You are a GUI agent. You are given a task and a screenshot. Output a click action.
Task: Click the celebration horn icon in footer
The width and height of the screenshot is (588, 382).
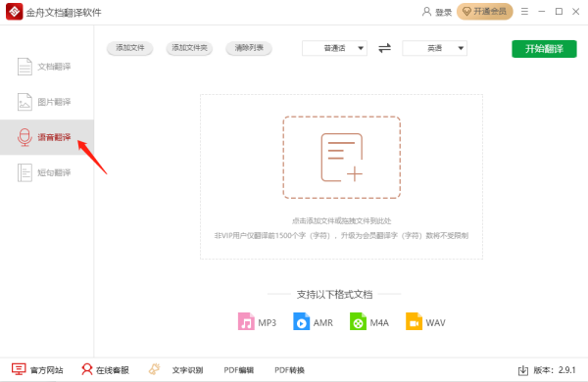155,369
